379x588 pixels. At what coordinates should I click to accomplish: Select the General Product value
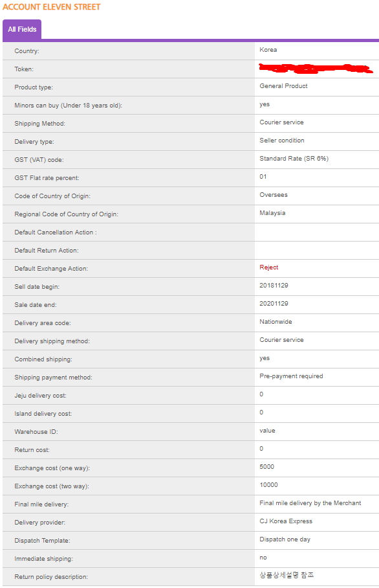(283, 86)
